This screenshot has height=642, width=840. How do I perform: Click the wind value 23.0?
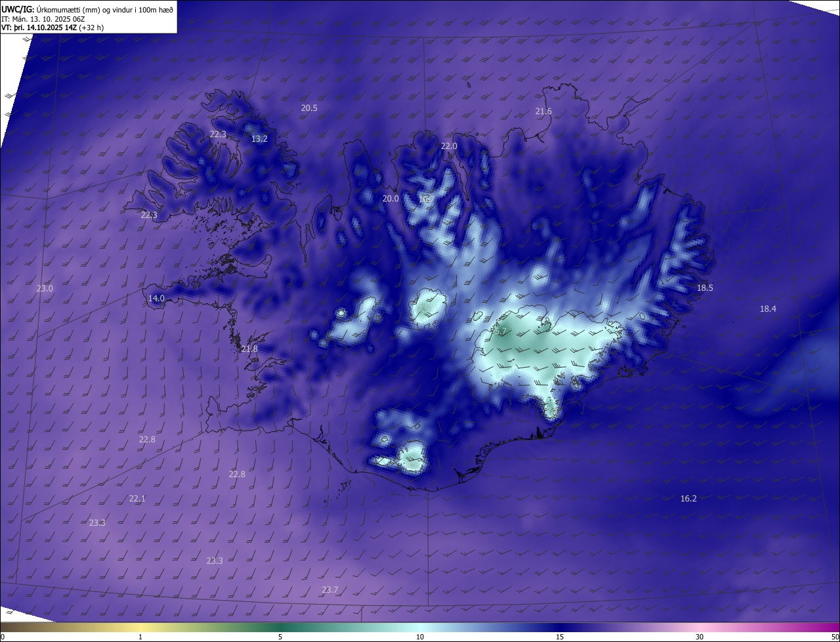click(45, 288)
